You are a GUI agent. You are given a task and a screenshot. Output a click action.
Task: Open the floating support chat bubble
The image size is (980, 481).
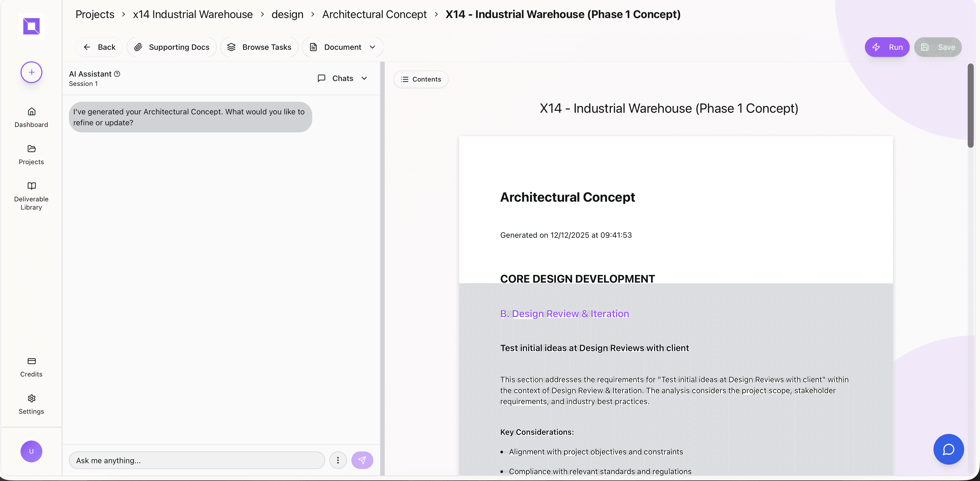point(948,449)
